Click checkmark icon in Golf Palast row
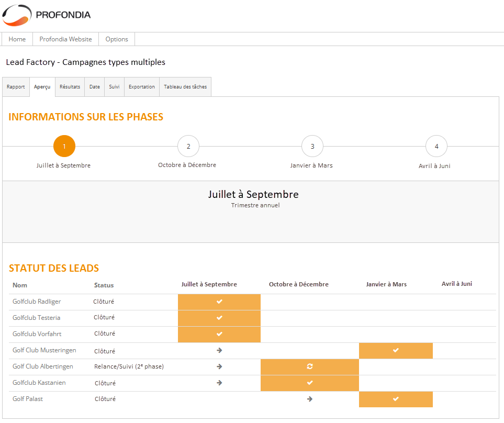 pos(396,399)
